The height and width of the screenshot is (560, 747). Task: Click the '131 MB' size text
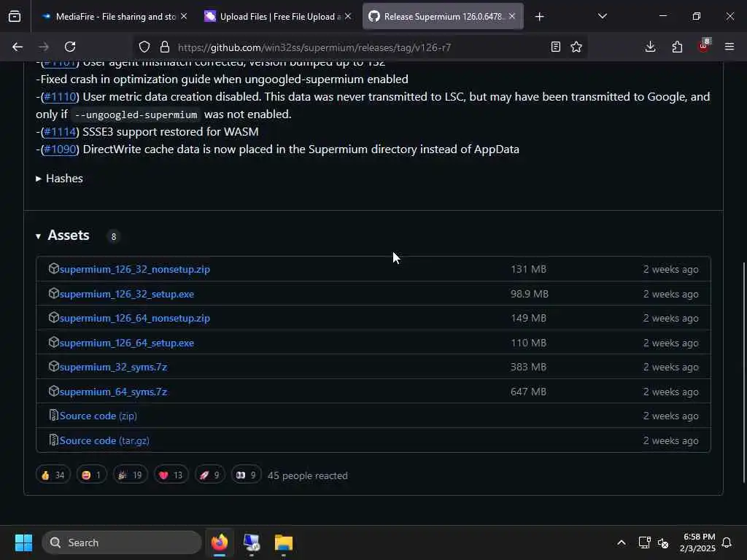(528, 269)
